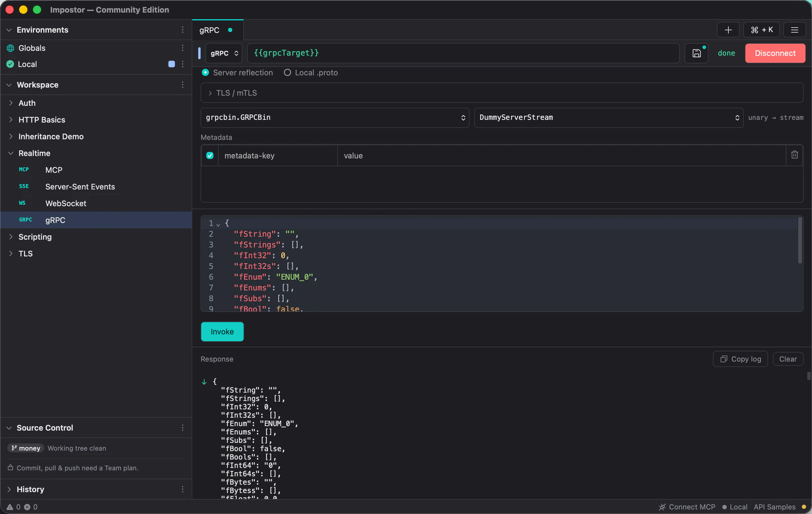The height and width of the screenshot is (514, 812).
Task: Delete the metadata-key row with trash icon
Action: (x=794, y=155)
